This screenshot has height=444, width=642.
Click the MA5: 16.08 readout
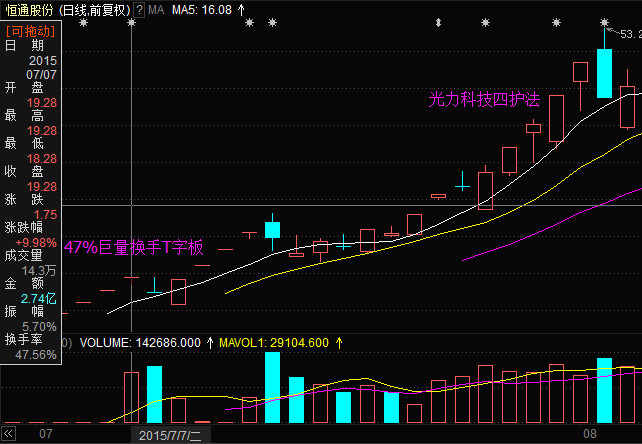point(202,10)
